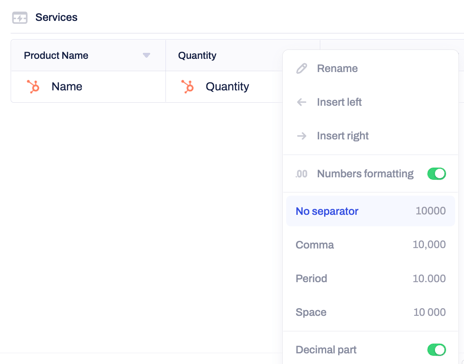Select Insert right menu option
Screen dimensions: 464x364
pyautogui.click(x=370, y=136)
